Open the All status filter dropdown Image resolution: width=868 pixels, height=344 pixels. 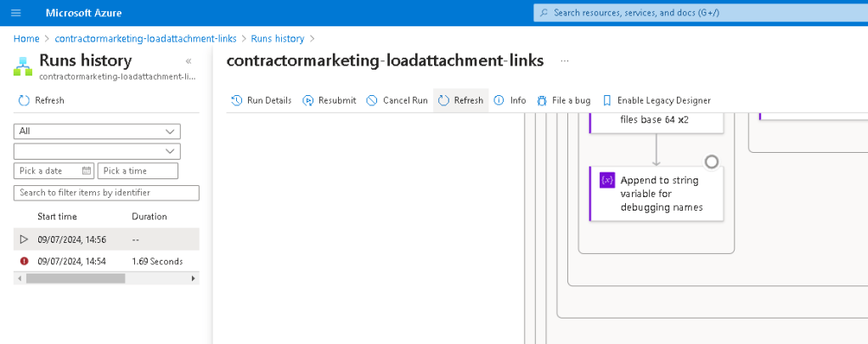point(97,132)
